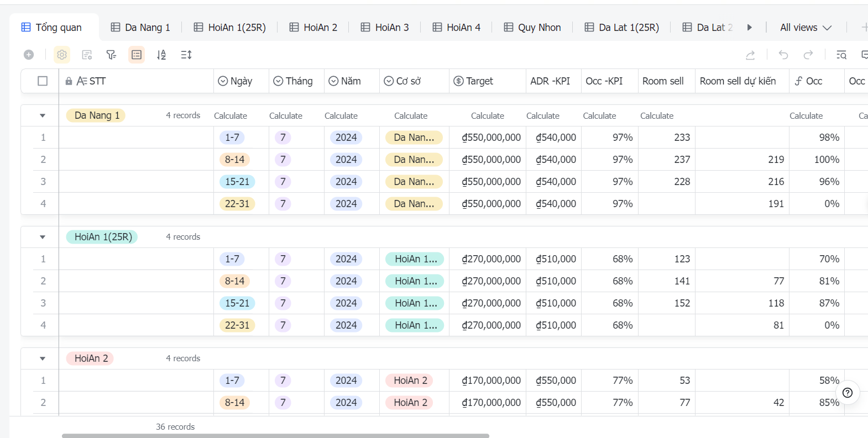The height and width of the screenshot is (438, 868).
Task: Click the add record plus icon
Action: 29,55
